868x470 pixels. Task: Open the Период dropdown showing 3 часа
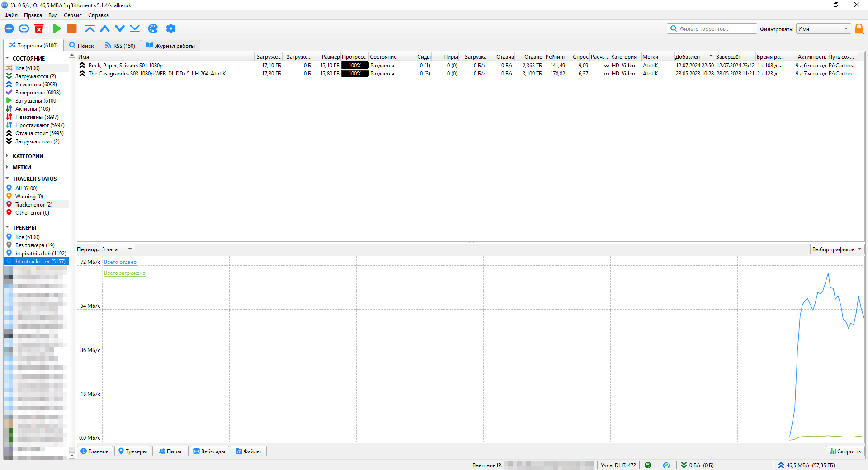[117, 249]
